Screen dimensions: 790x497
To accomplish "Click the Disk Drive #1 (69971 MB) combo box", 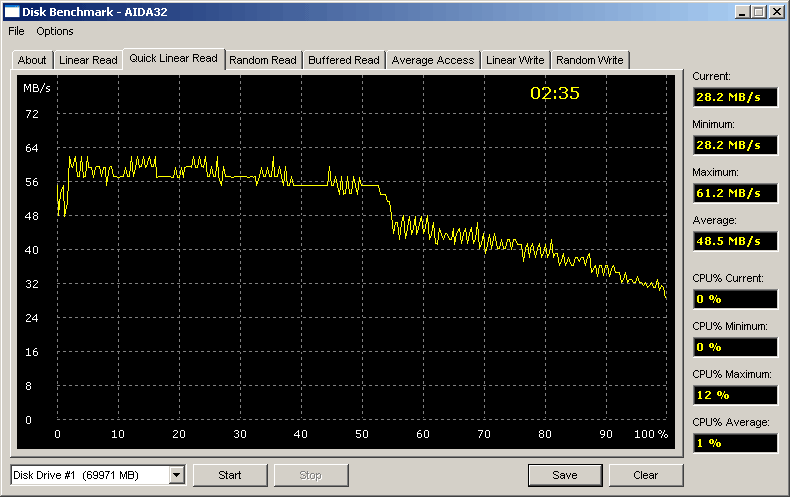I will coord(98,475).
